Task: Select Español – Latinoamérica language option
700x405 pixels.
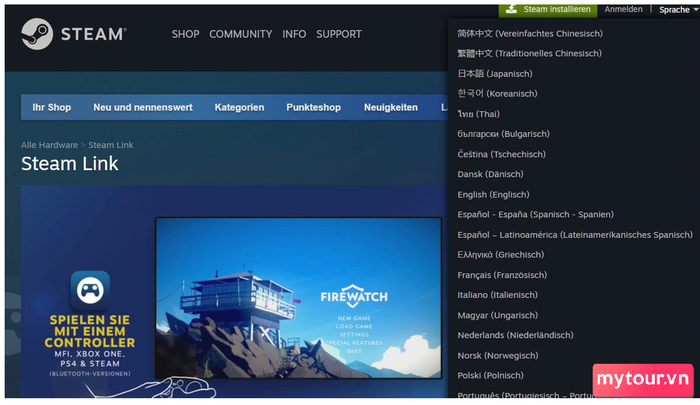Action: [575, 234]
